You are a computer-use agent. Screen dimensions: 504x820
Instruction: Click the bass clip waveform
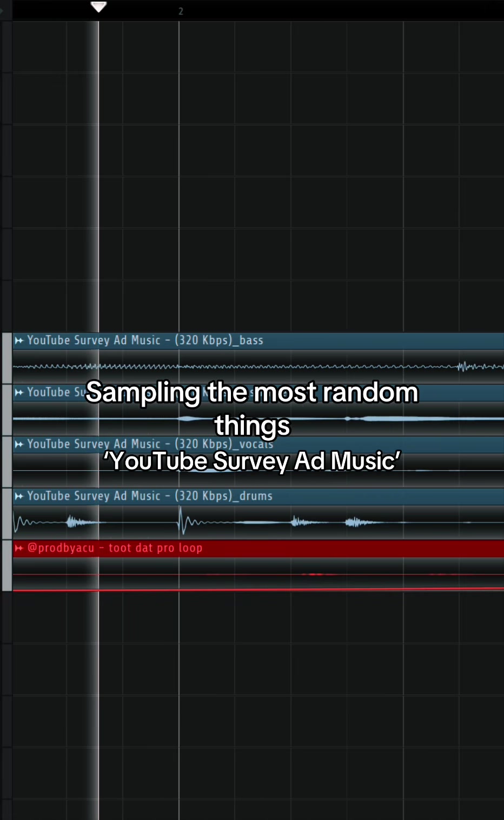pos(258,366)
